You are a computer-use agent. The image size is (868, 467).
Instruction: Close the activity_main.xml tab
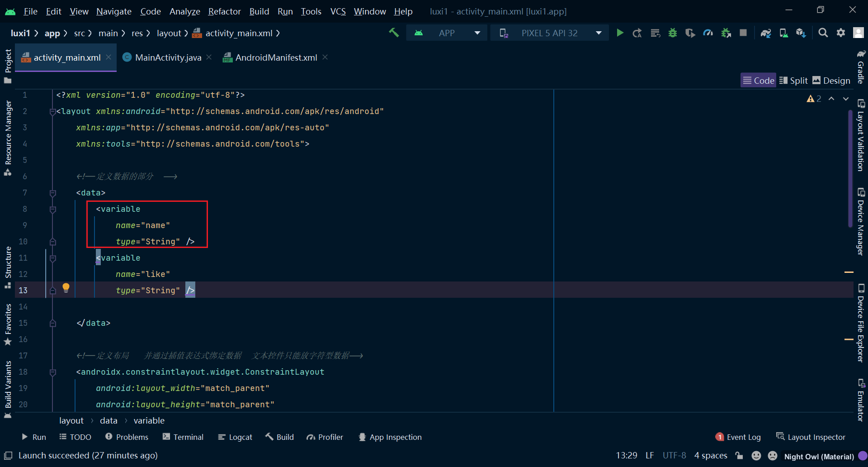[x=108, y=57]
